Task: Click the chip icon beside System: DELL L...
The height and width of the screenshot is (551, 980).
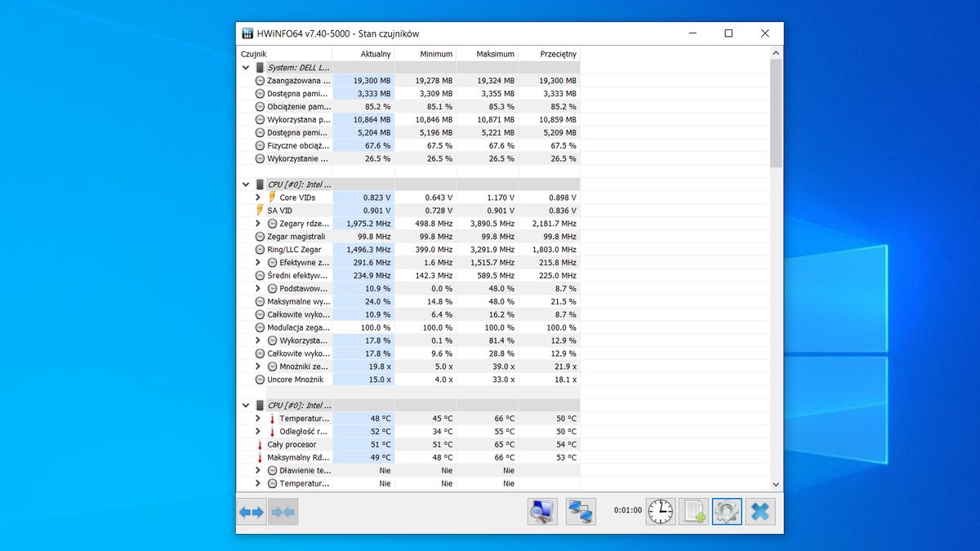Action: coord(261,68)
